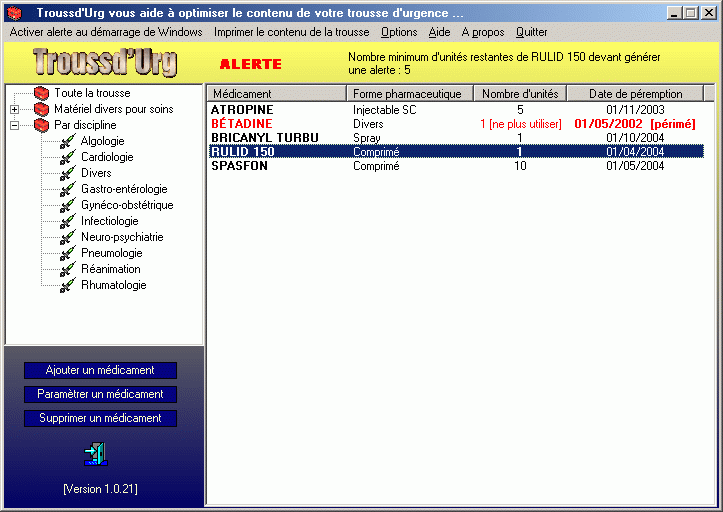This screenshot has height=512, width=723.
Task: Select Toute la trousse in the tree
Action: pyautogui.click(x=92, y=93)
